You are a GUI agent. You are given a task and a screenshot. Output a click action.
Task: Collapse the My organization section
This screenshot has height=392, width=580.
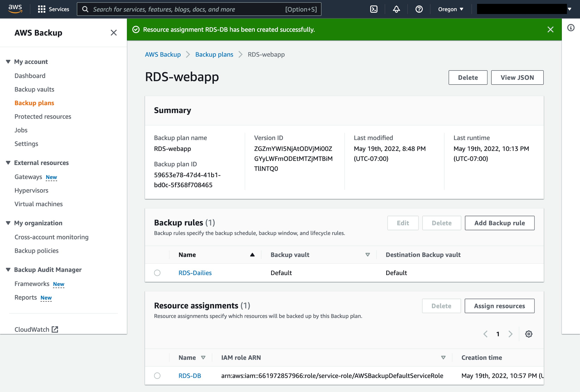(x=8, y=223)
